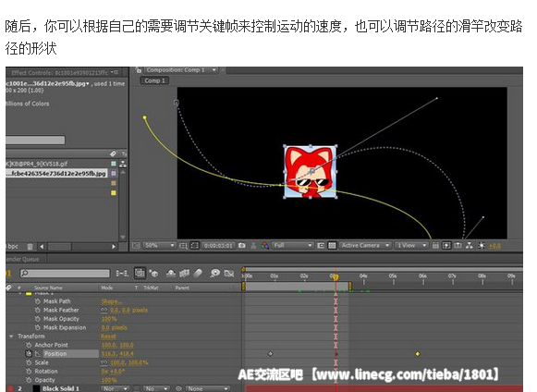537x392 pixels.
Task: Open the Full resolution dropdown
Action: pos(292,246)
